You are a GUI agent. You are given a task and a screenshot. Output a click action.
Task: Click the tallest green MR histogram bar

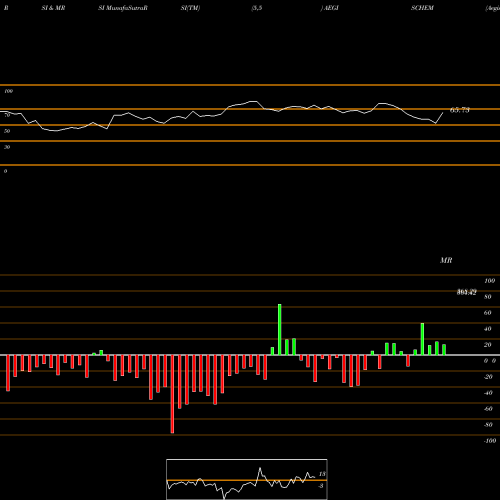279,329
